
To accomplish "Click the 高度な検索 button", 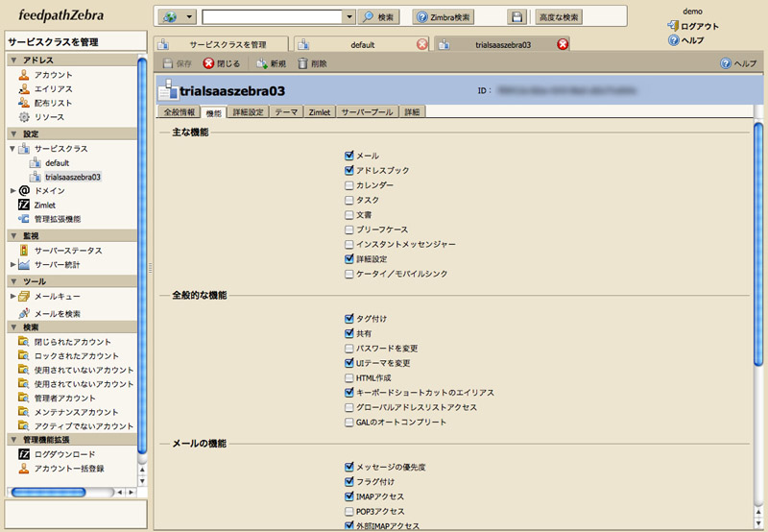I will (x=559, y=17).
